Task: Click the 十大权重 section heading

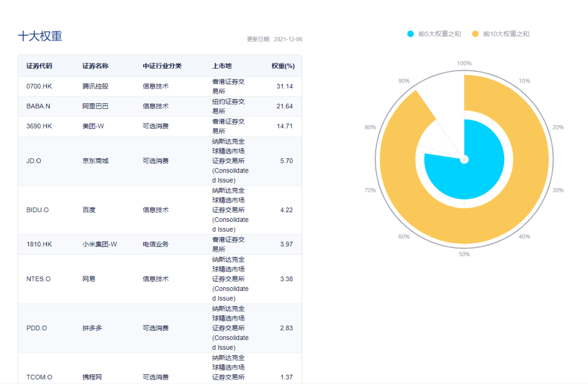Action: pyautogui.click(x=40, y=36)
